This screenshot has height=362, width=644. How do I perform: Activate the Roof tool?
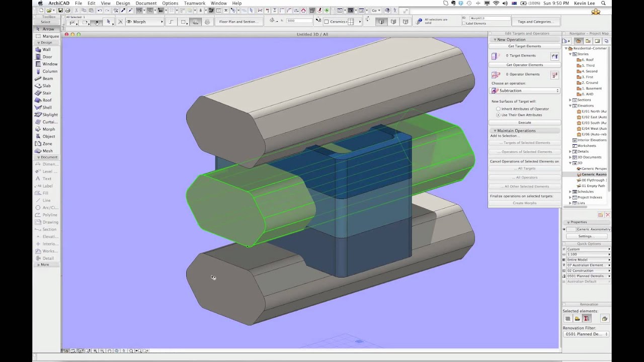(x=46, y=100)
